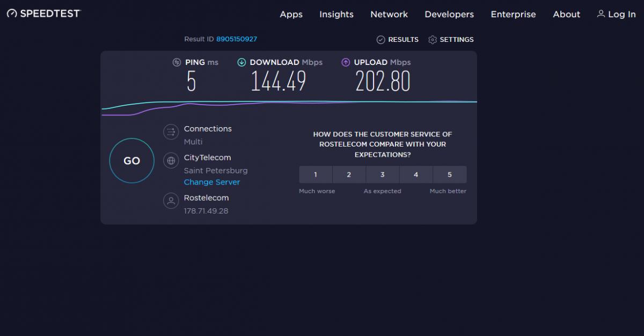
Task: Click the globe icon beside CityTelecom
Action: (x=171, y=160)
